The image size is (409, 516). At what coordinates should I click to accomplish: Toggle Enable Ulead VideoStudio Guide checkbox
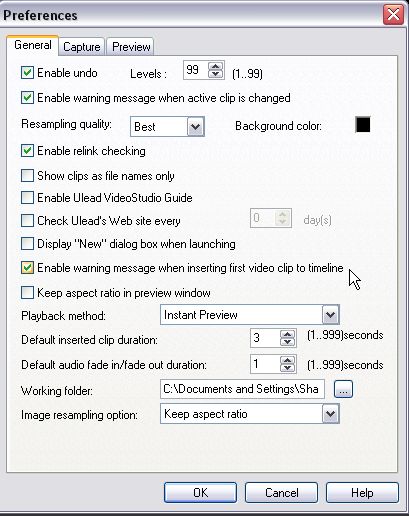coord(27,198)
